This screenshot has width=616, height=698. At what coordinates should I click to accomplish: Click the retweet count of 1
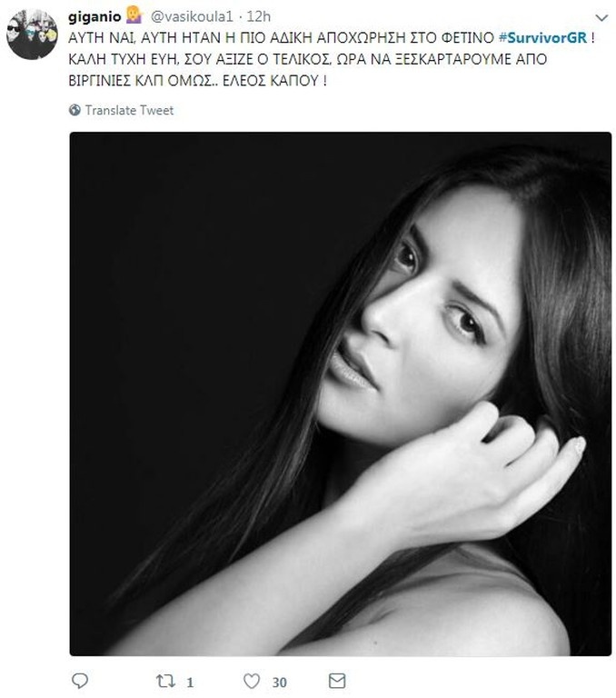pos(190,682)
